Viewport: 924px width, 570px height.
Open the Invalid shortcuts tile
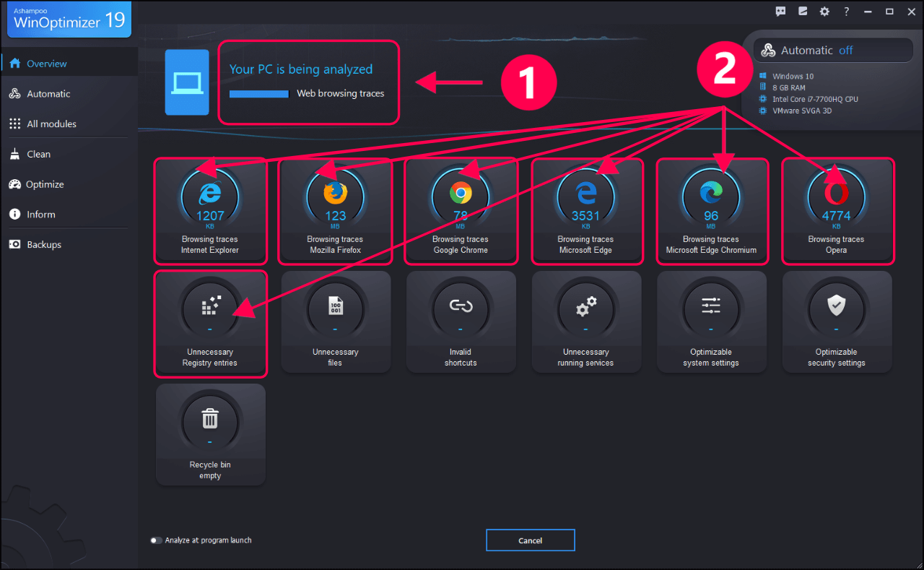point(461,322)
